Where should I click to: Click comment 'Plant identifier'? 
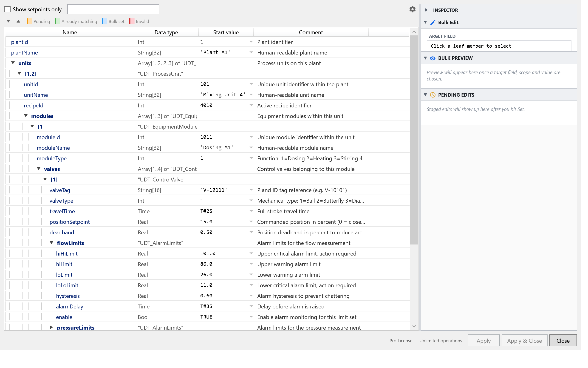tap(275, 42)
